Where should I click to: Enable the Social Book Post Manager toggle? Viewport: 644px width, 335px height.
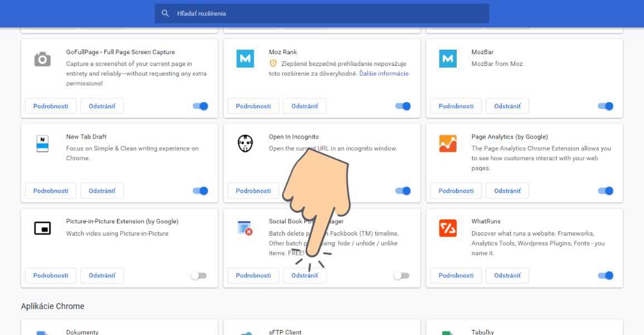401,275
